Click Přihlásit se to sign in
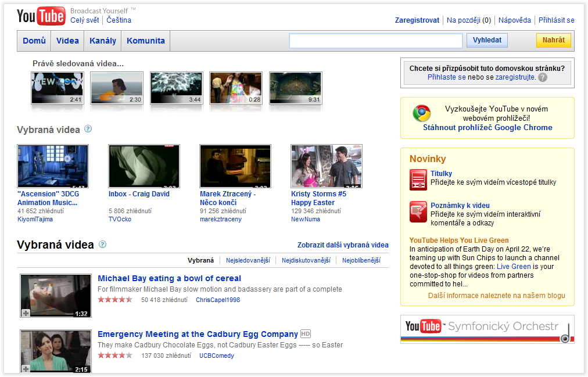Screen dimensions: 588x377 coord(557,20)
